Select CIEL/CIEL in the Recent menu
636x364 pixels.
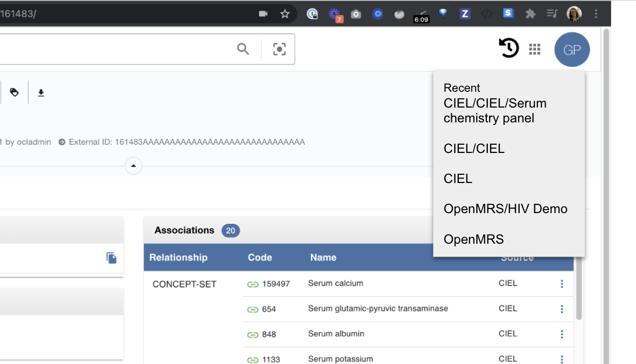pos(474,148)
